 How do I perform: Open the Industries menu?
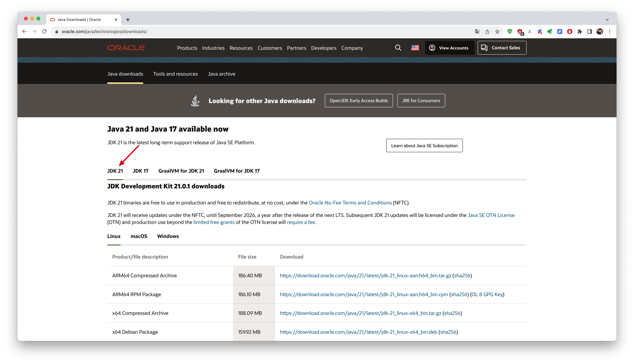tap(213, 48)
